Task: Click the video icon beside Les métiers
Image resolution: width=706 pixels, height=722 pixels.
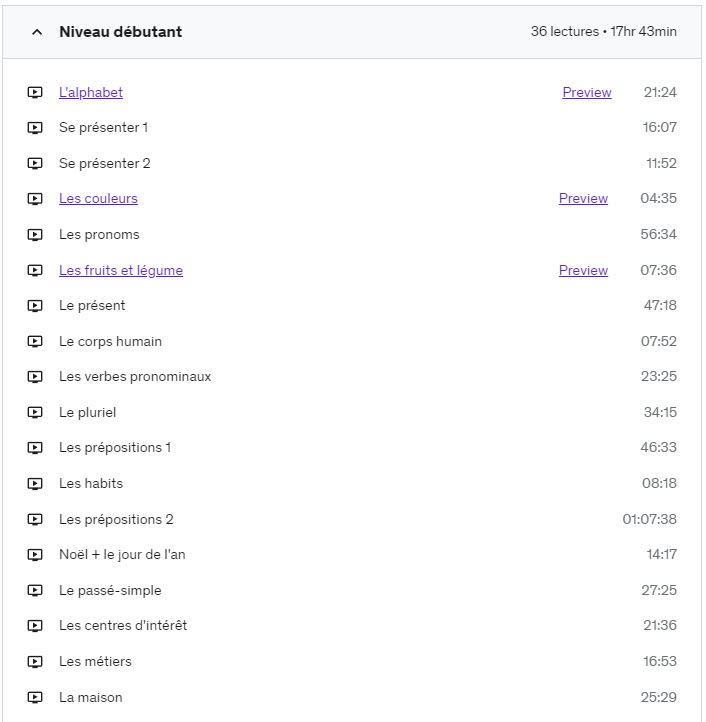Action: click(35, 661)
